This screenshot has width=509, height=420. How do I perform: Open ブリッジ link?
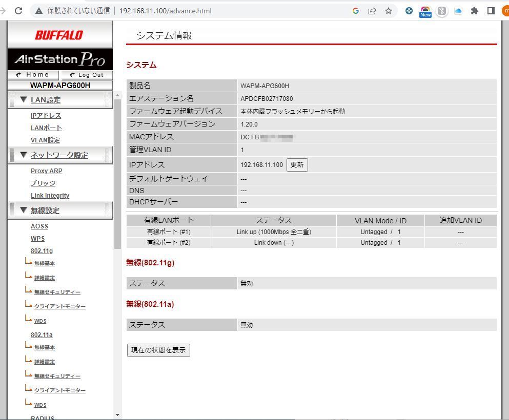click(x=43, y=183)
